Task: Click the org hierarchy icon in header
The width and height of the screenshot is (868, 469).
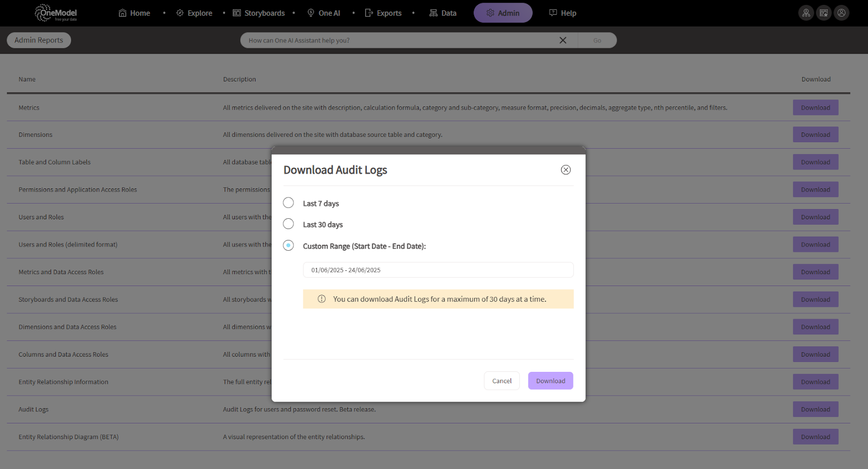Action: pyautogui.click(x=806, y=13)
